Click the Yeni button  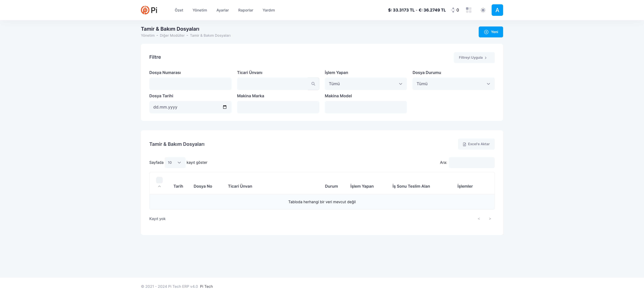click(x=490, y=32)
